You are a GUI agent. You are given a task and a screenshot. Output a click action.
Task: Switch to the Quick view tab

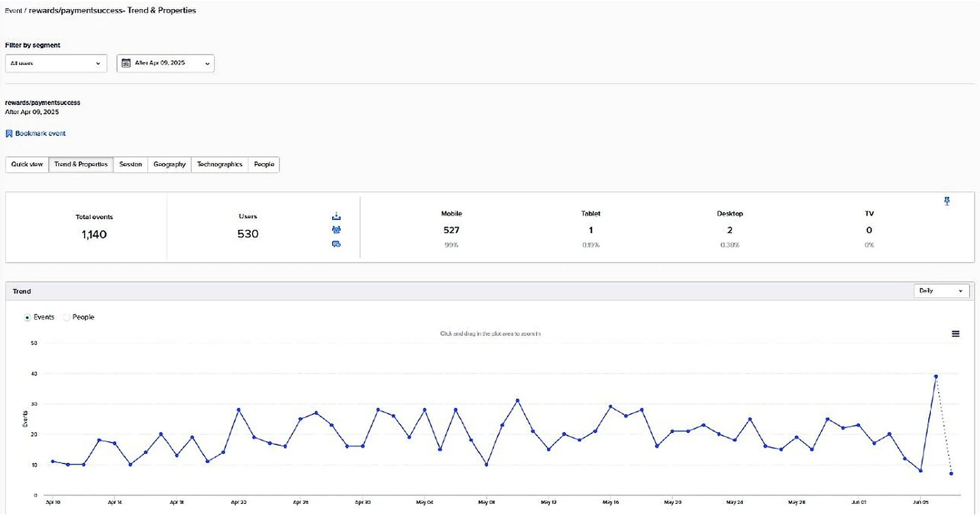tap(27, 164)
